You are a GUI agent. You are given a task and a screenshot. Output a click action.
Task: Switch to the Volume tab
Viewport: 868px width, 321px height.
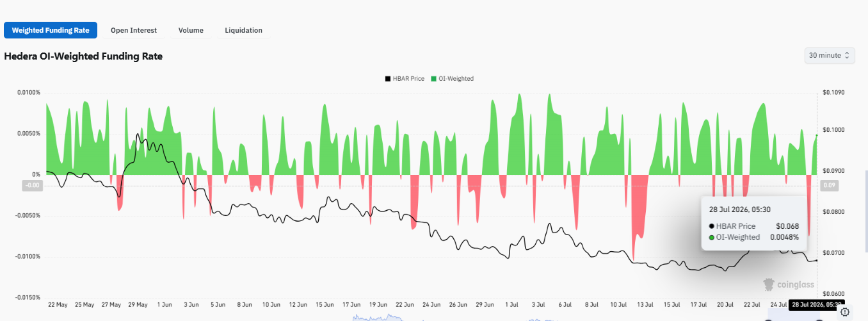click(x=191, y=30)
